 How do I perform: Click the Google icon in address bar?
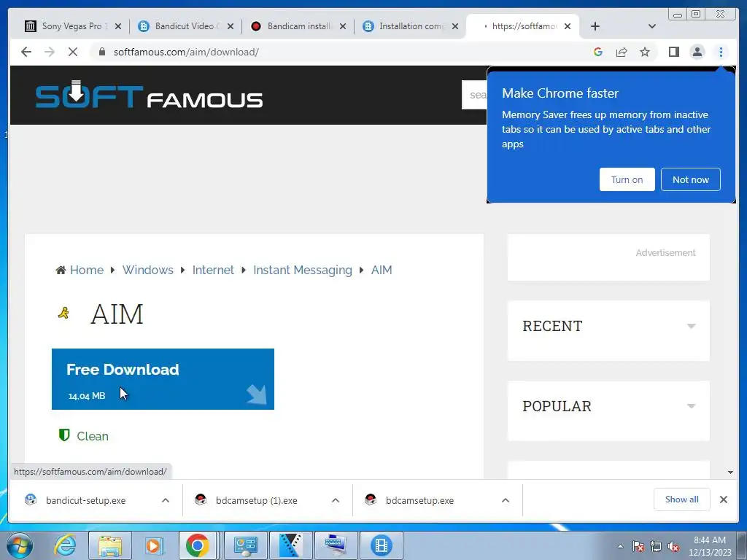click(x=598, y=52)
